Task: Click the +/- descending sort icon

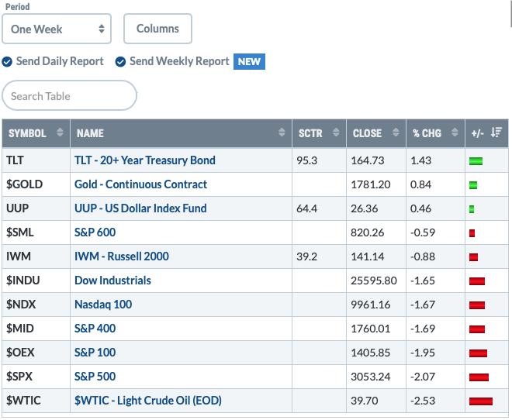Action: 496,133
